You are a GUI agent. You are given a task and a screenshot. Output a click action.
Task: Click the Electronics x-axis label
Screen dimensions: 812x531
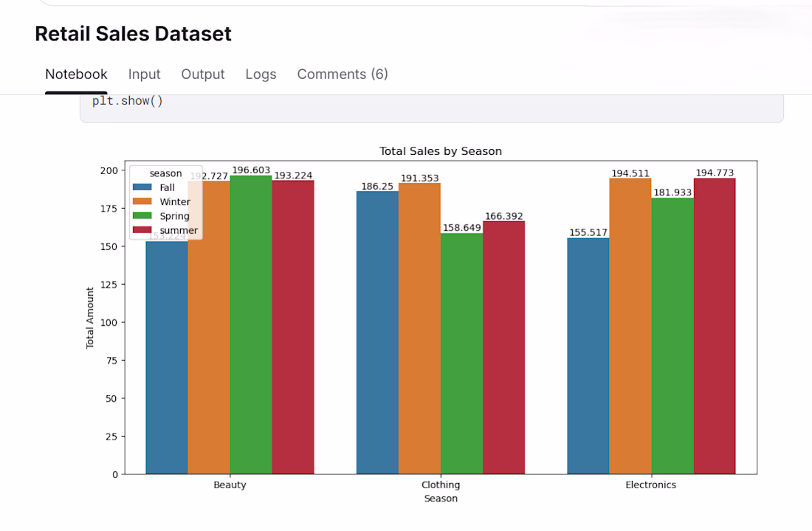[x=651, y=485]
